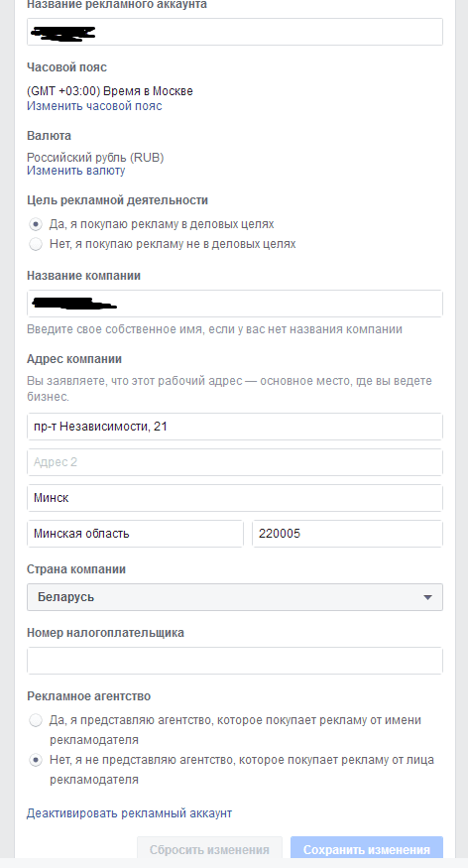468x868 pixels.
Task: Open the 'Изменить часовой пояс' link
Action: tap(94, 106)
